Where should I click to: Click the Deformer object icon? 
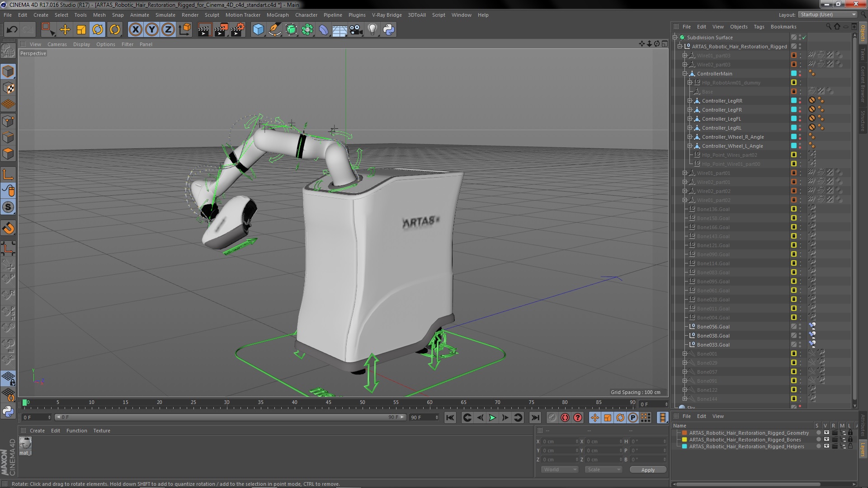point(324,30)
